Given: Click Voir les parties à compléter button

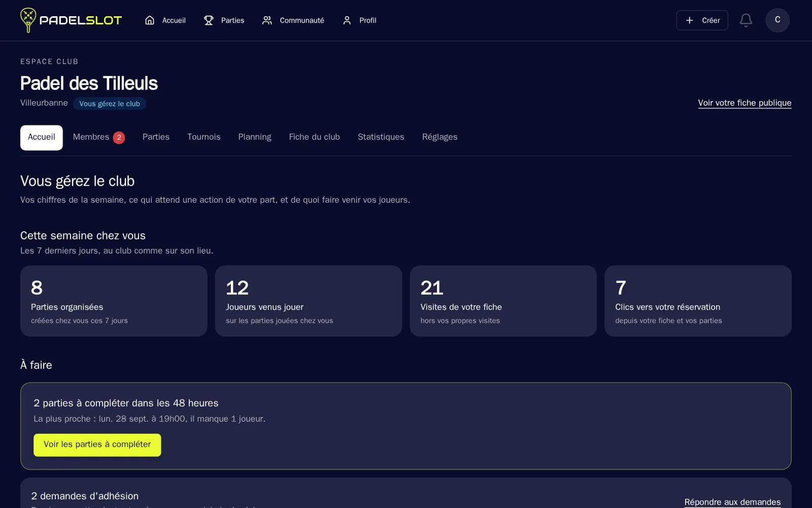Looking at the screenshot, I should point(97,444).
